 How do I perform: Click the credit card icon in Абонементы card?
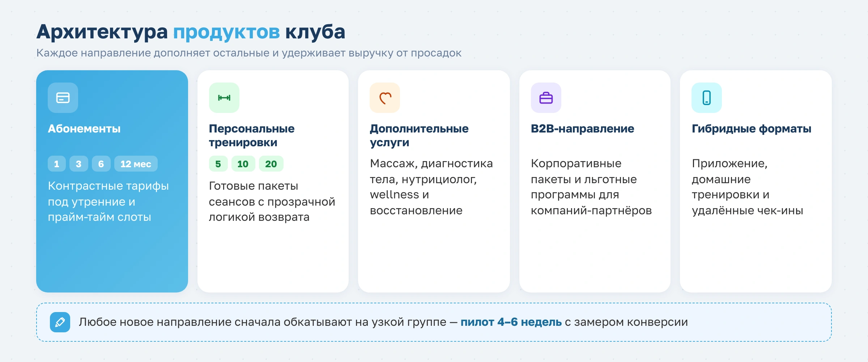click(63, 98)
